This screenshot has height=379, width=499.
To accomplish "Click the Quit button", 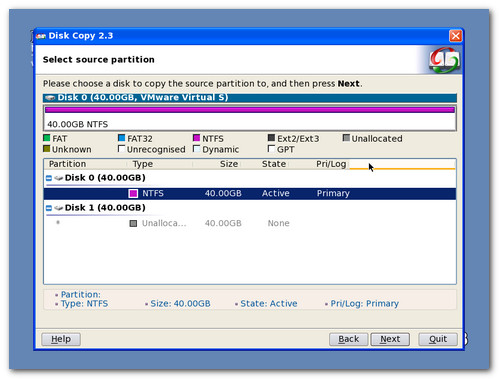I will pyautogui.click(x=438, y=339).
